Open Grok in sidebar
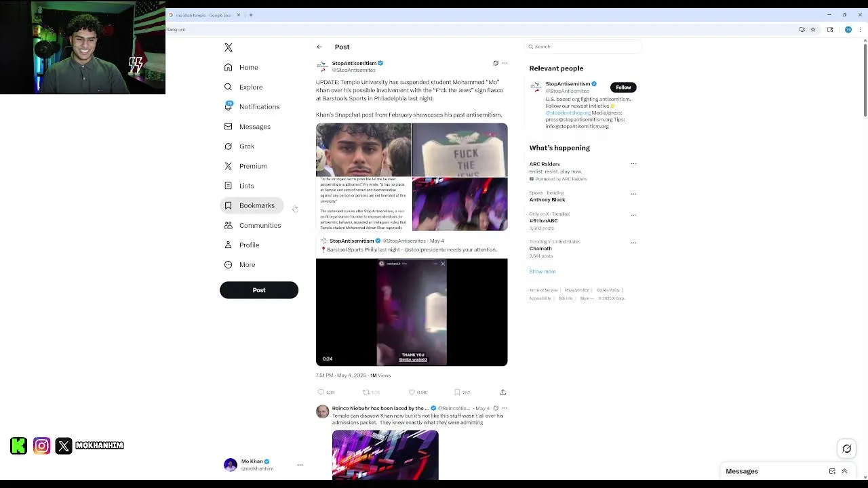 coord(239,146)
